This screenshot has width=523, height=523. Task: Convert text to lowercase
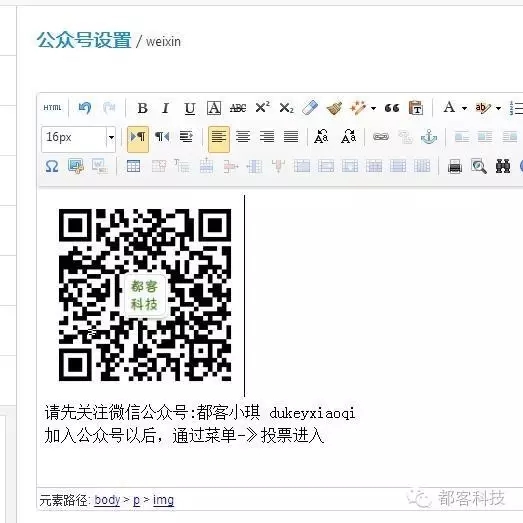click(348, 137)
